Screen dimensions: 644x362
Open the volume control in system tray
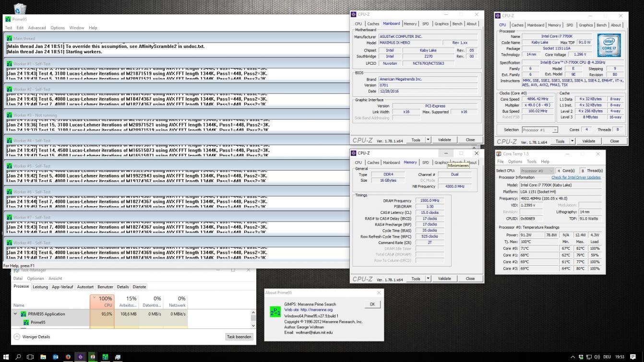596,357
